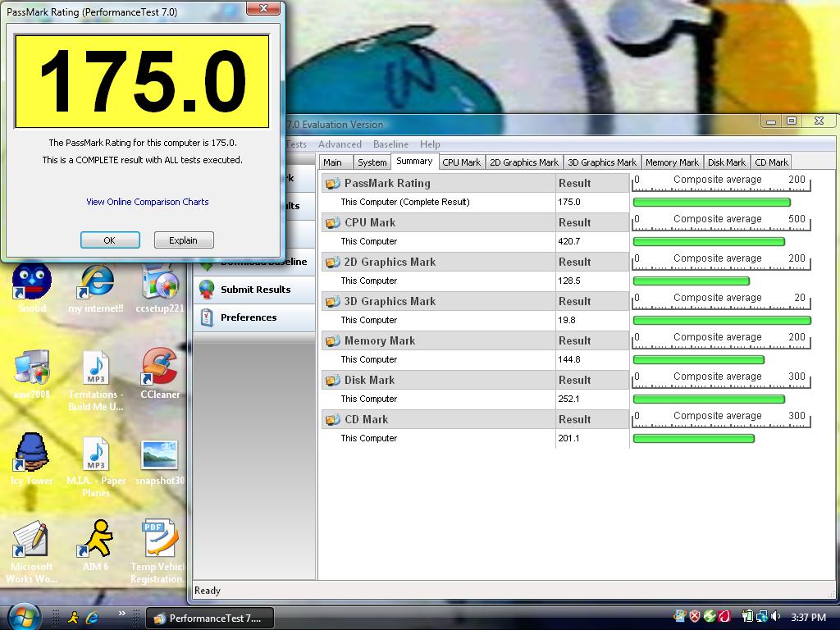
Task: Open the 2D Graphics Mark tab
Action: point(524,162)
